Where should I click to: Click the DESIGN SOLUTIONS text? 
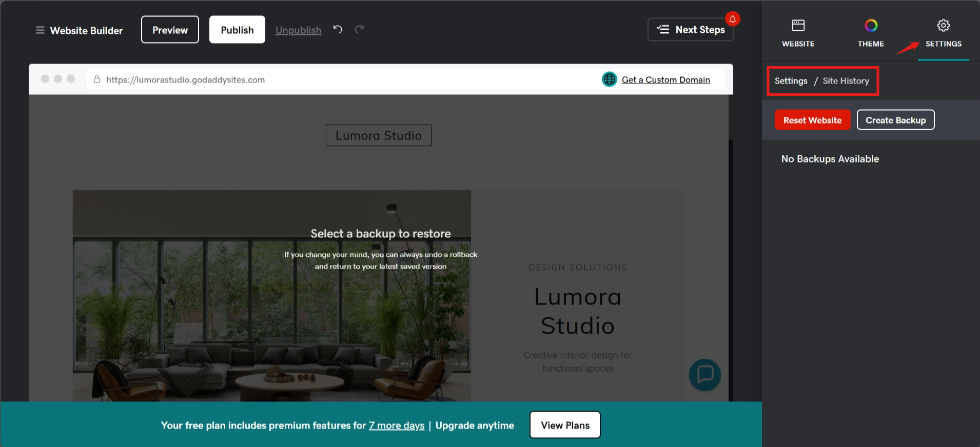[x=578, y=268]
